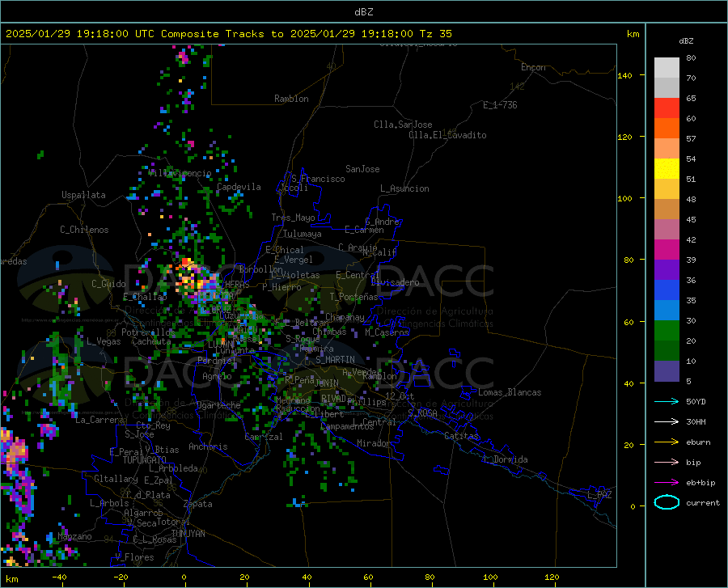Click the 'Lomas_Blancas' map label

tap(510, 392)
